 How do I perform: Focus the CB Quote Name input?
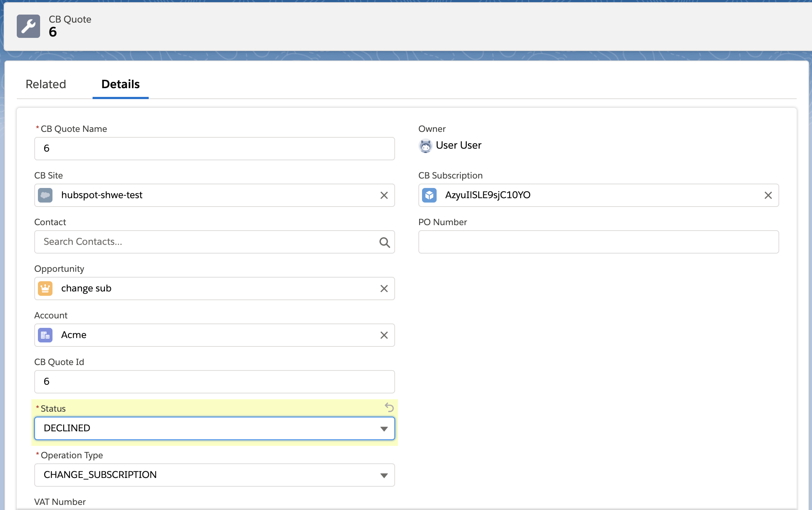point(214,149)
